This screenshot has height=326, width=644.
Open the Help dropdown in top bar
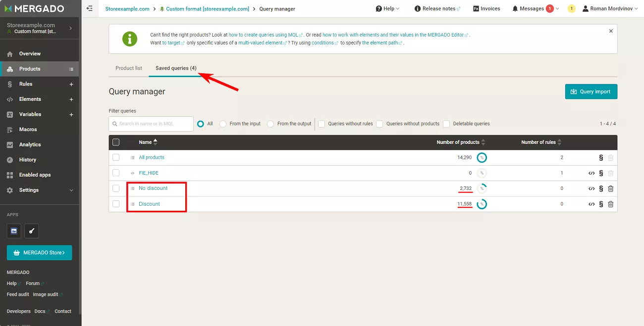coord(388,8)
